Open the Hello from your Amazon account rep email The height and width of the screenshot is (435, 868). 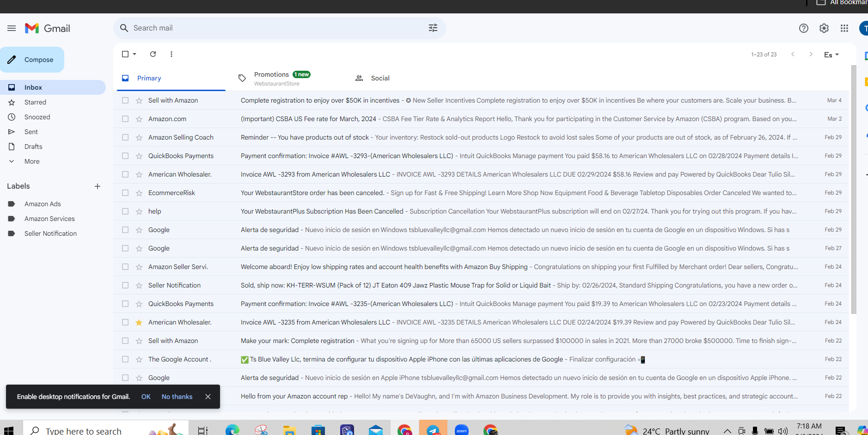click(x=481, y=396)
